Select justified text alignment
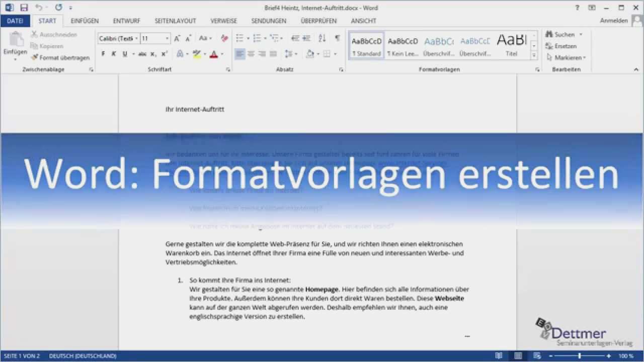This screenshot has height=362, width=644. [x=273, y=54]
